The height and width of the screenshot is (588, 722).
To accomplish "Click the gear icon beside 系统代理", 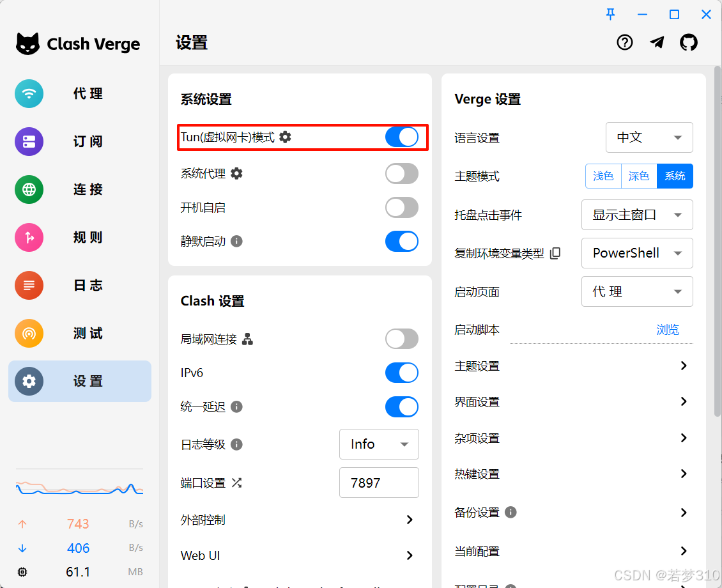I will pyautogui.click(x=236, y=174).
